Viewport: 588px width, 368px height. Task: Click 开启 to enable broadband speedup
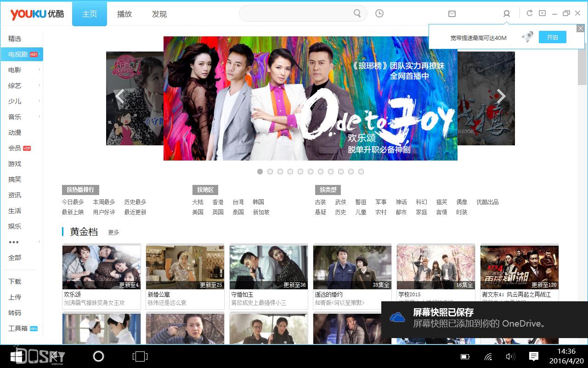click(x=552, y=37)
